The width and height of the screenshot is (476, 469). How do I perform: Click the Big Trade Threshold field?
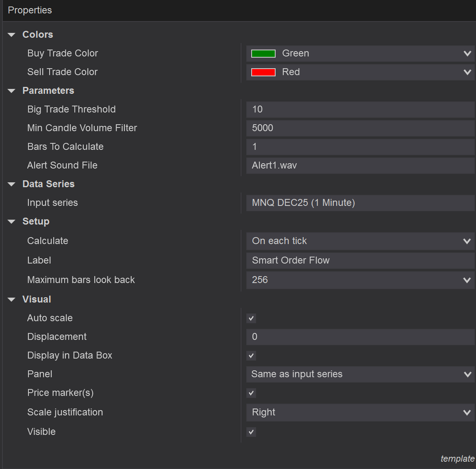pos(360,110)
